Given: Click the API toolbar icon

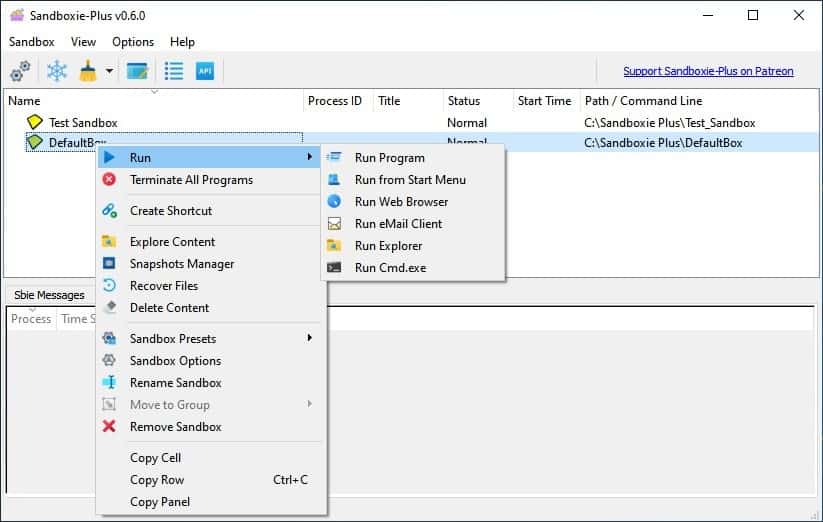Looking at the screenshot, I should coord(205,71).
